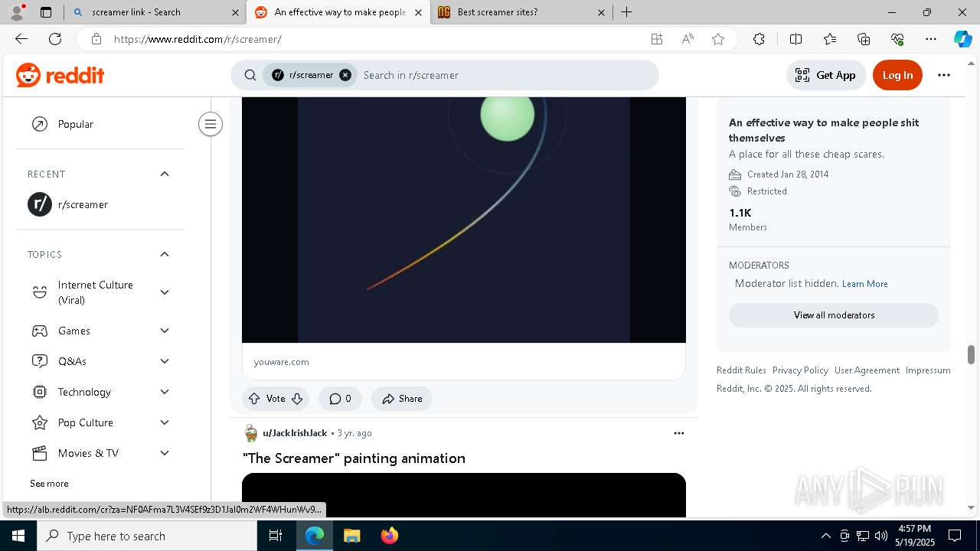Viewport: 980px width, 551px height.
Task: Downvote the youware.com post
Action: [297, 399]
